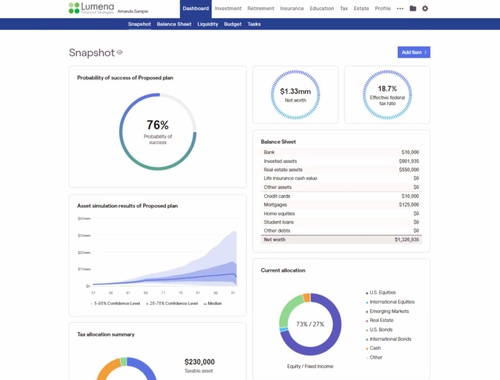The height and width of the screenshot is (380, 500).
Task: Toggle International Bonds legend entry
Action: click(x=389, y=339)
